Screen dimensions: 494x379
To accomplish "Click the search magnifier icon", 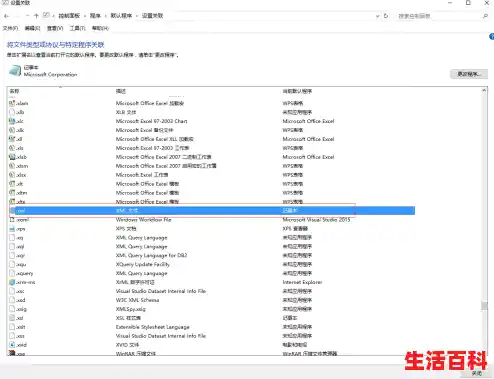I will pyautogui.click(x=485, y=16).
